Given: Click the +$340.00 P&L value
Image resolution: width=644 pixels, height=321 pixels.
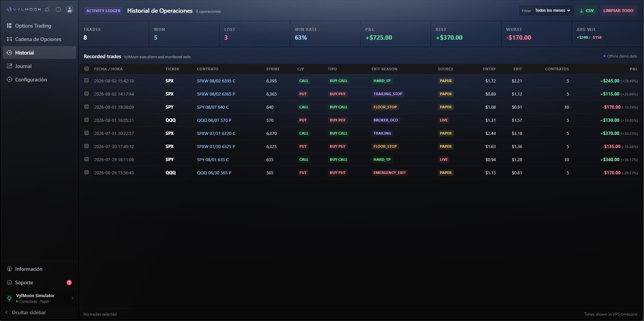Looking at the screenshot, I should 610,159.
